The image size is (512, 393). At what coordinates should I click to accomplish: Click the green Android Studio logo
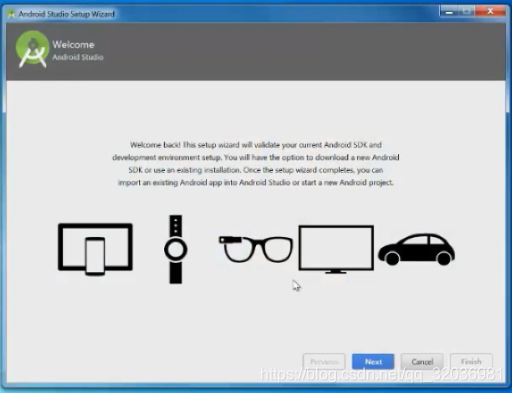(x=32, y=49)
